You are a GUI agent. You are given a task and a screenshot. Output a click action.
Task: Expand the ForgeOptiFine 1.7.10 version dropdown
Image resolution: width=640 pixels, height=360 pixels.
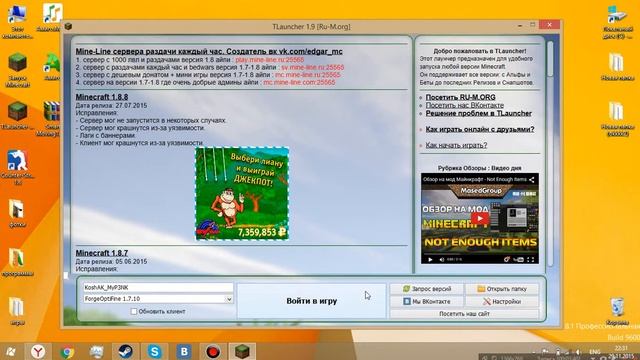[229, 299]
